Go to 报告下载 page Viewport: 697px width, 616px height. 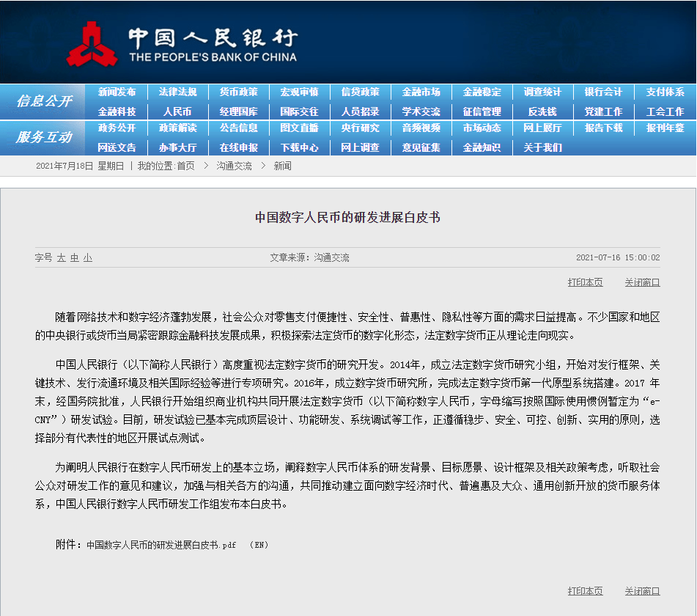pos(603,128)
